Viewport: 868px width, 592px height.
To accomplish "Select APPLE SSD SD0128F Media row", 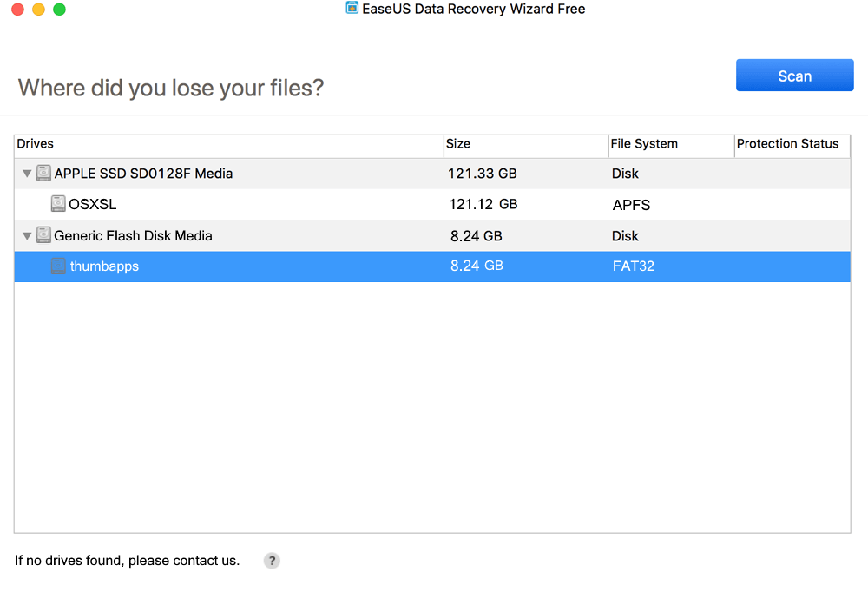I will tap(432, 174).
